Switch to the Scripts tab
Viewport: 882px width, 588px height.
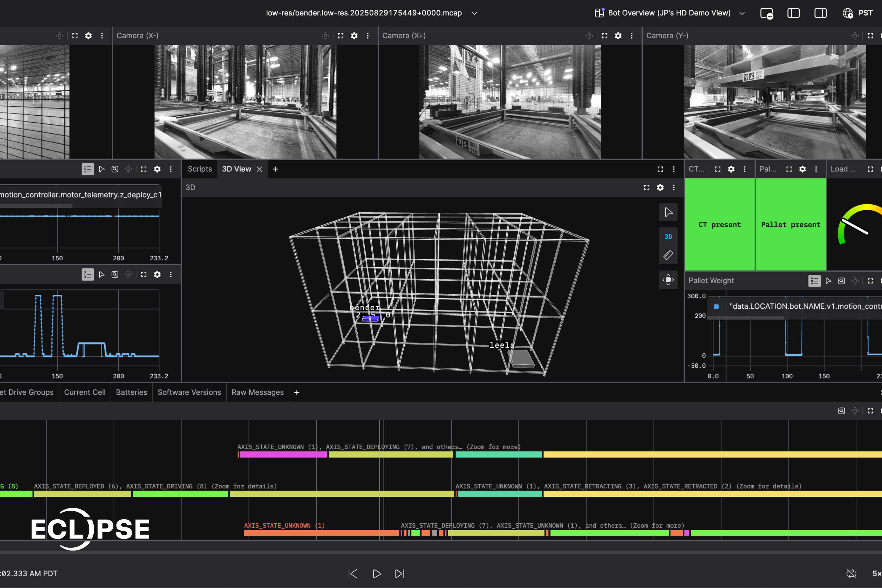click(200, 169)
